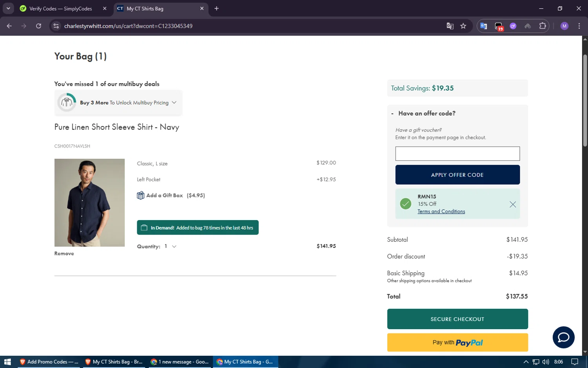Image resolution: width=588 pixels, height=368 pixels.
Task: Open the Extensions puzzle piece menu
Action: tap(543, 26)
